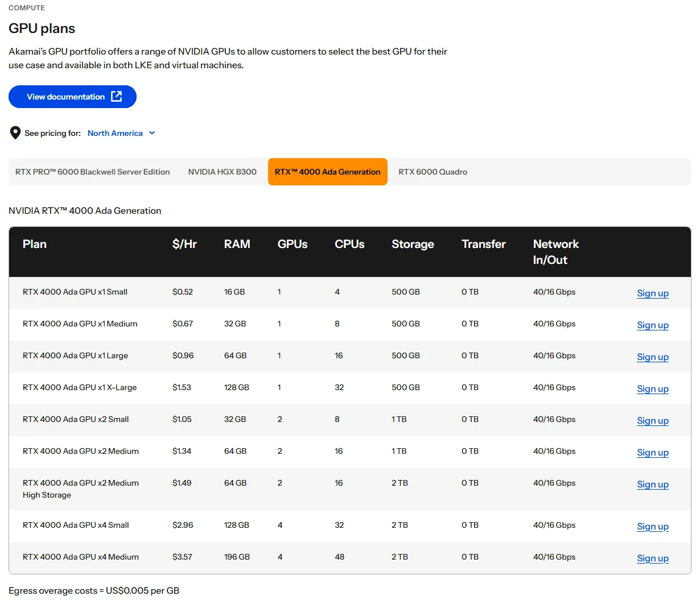Image resolution: width=700 pixels, height=600 pixels.
Task: Click the $0.52 hourly price
Action: click(x=183, y=292)
